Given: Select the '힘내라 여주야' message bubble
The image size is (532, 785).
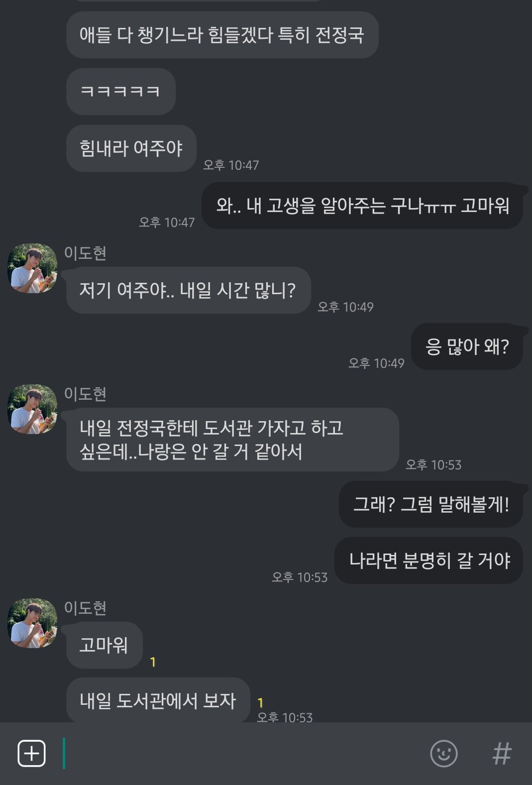Looking at the screenshot, I should point(131,148).
